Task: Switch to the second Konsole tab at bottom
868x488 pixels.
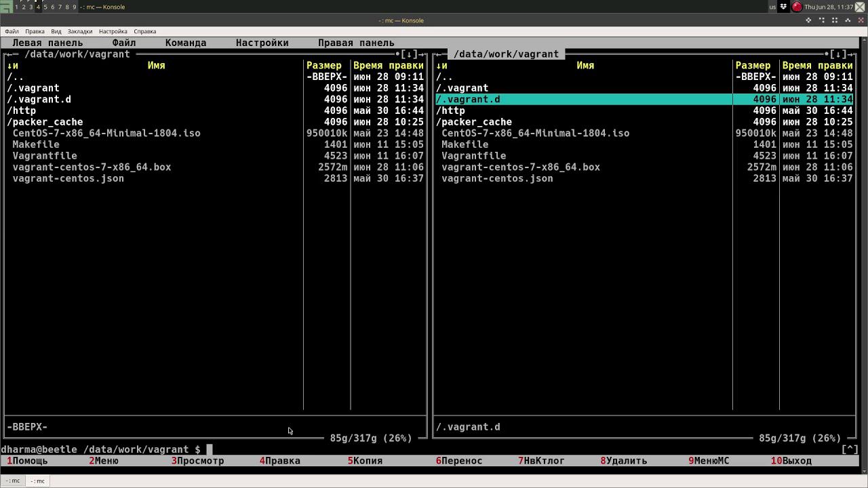Action: 37,481
